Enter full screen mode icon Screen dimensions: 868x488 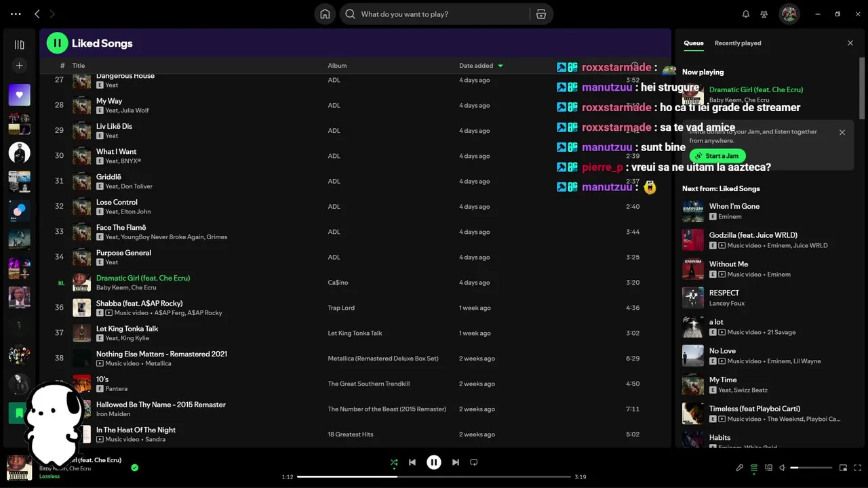pyautogui.click(x=858, y=468)
